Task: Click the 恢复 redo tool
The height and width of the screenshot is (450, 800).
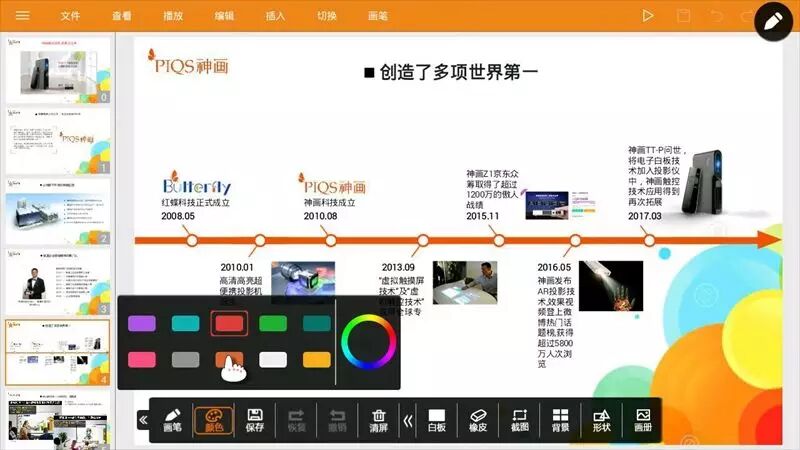Action: pyautogui.click(x=296, y=420)
